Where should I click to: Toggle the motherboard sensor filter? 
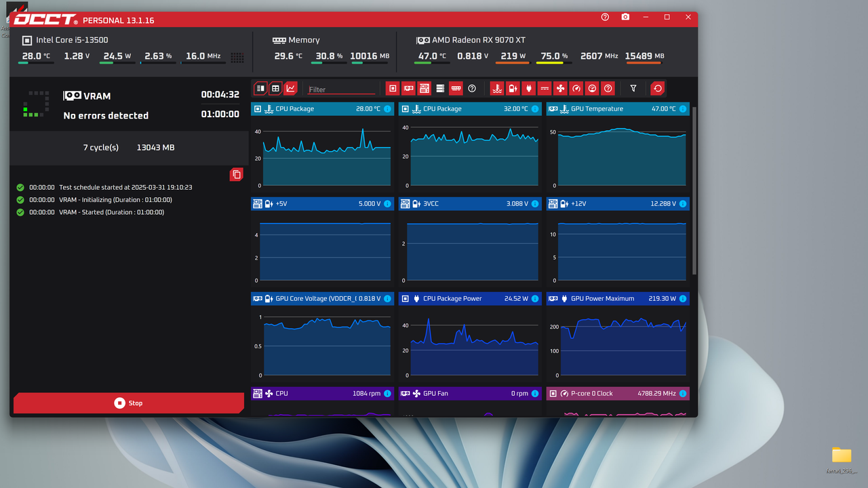(x=425, y=88)
